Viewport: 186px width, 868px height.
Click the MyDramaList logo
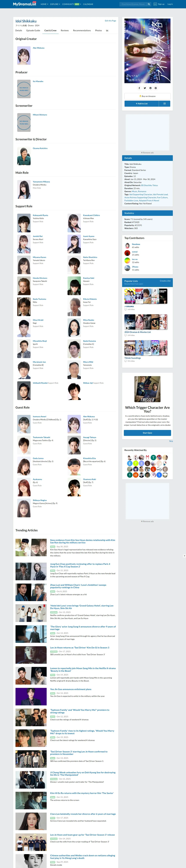tap(25, 4)
